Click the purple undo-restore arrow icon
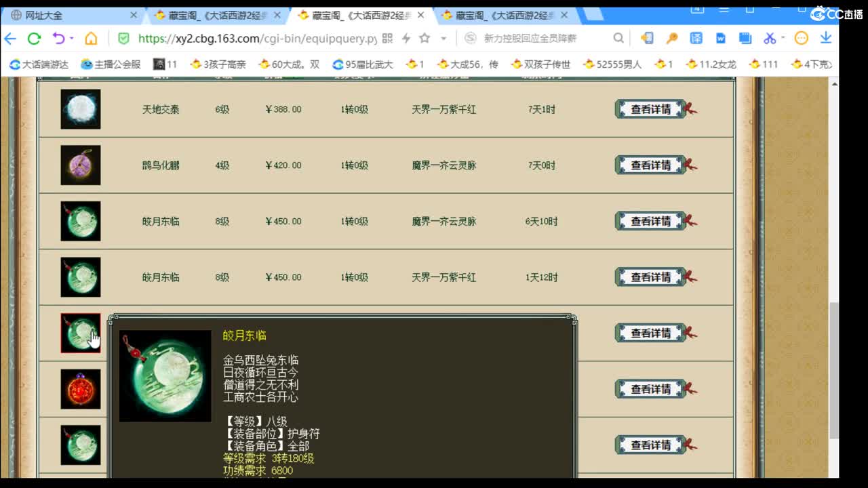The height and width of the screenshot is (488, 868). coord(59,39)
